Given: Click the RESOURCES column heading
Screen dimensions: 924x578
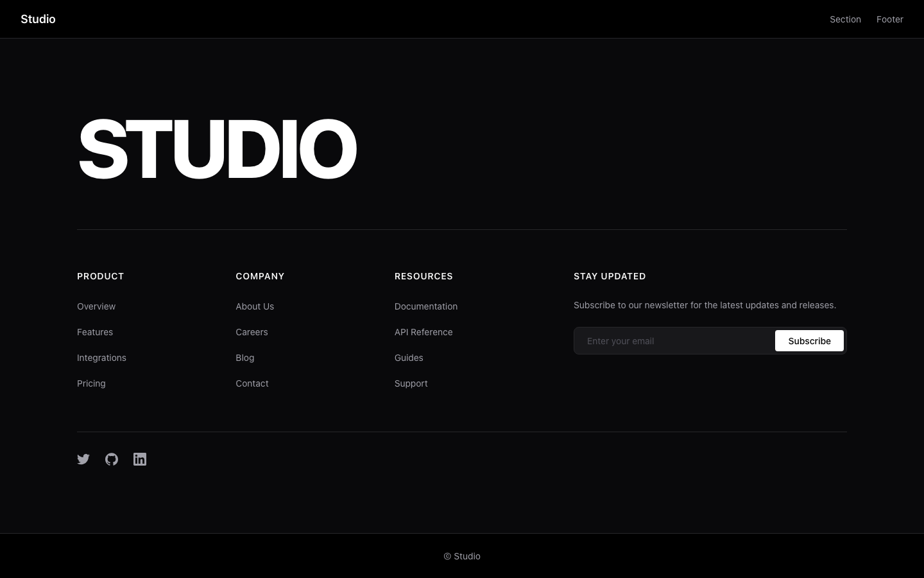Looking at the screenshot, I should click(424, 276).
